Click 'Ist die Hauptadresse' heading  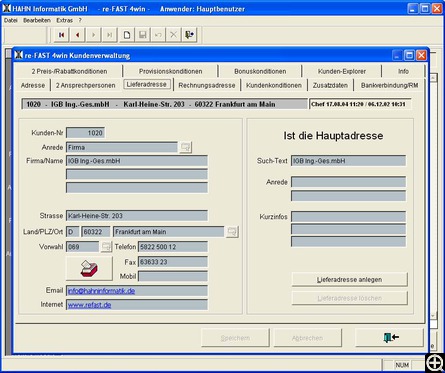point(333,136)
